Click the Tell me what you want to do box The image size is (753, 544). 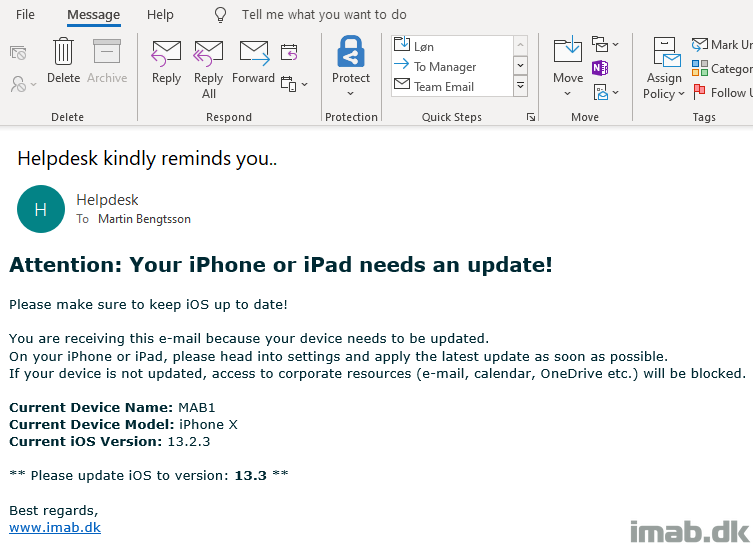(324, 15)
